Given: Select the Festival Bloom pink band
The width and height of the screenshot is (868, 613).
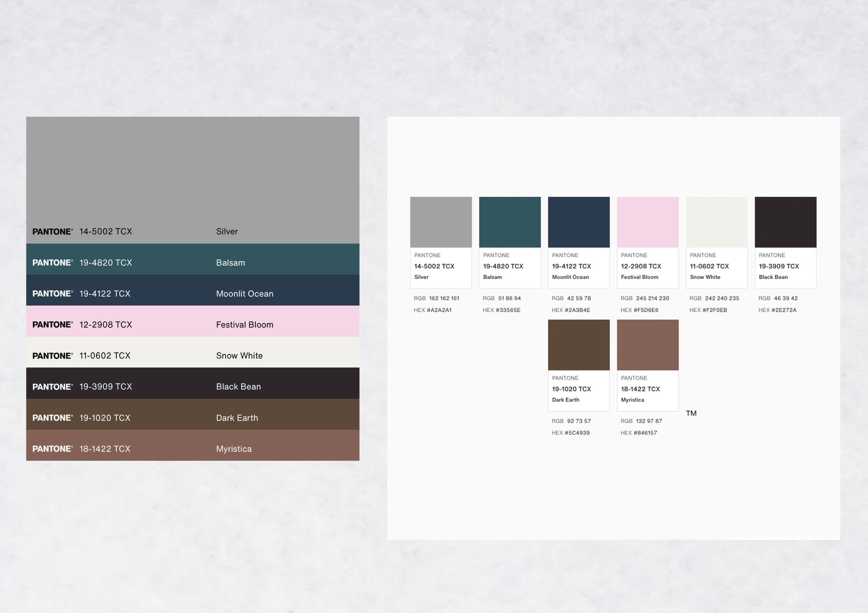Looking at the screenshot, I should tap(193, 321).
